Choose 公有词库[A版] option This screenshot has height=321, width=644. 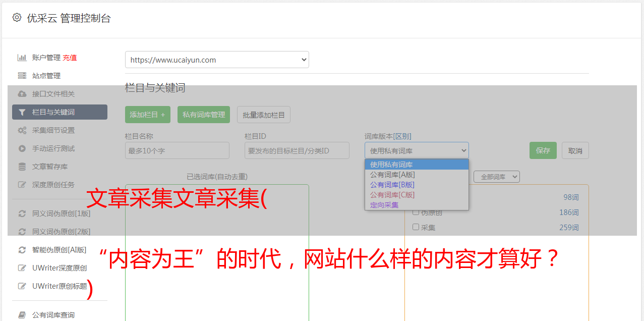417,175
